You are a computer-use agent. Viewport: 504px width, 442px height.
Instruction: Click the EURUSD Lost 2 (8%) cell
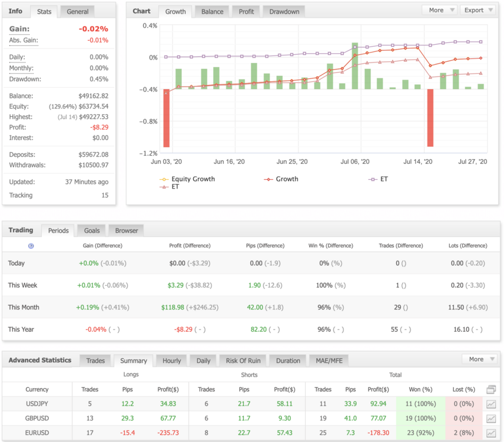pos(463,433)
